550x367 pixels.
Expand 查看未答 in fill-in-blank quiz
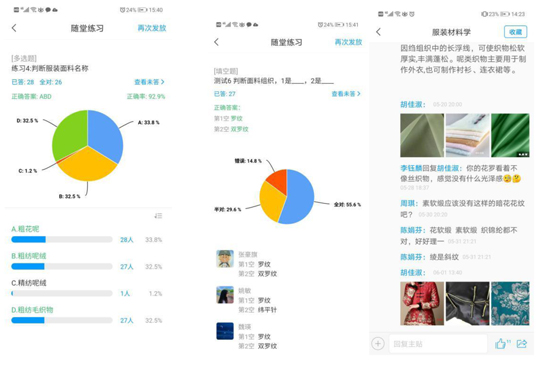346,94
